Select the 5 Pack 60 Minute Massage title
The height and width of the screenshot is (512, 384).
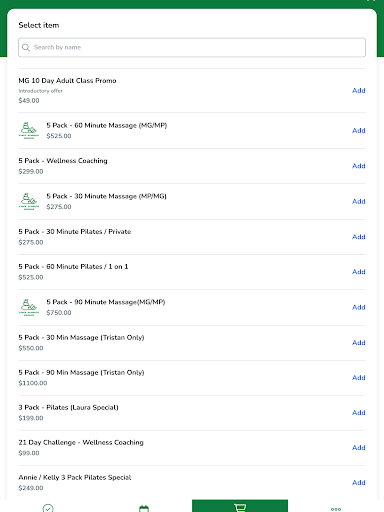tap(107, 125)
